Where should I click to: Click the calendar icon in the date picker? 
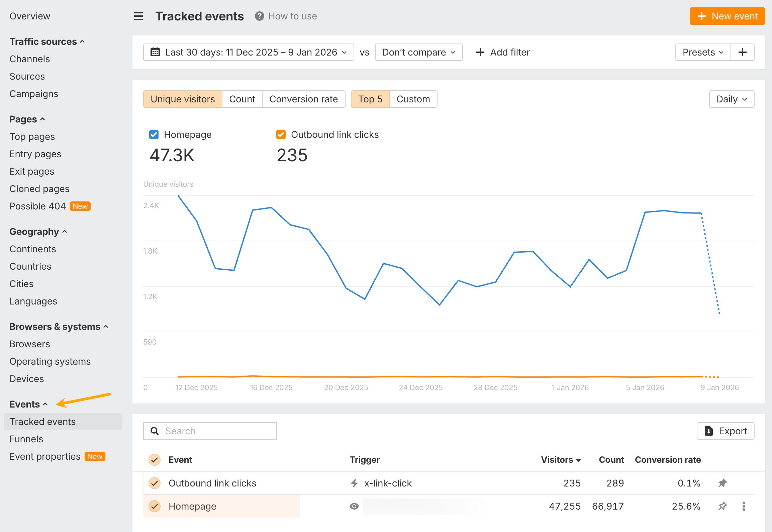[x=155, y=52]
